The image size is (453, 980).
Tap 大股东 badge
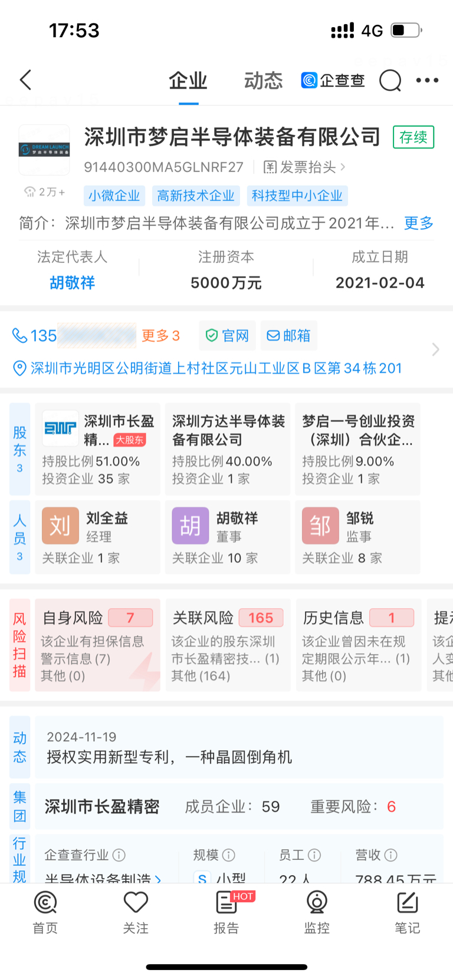coord(130,440)
